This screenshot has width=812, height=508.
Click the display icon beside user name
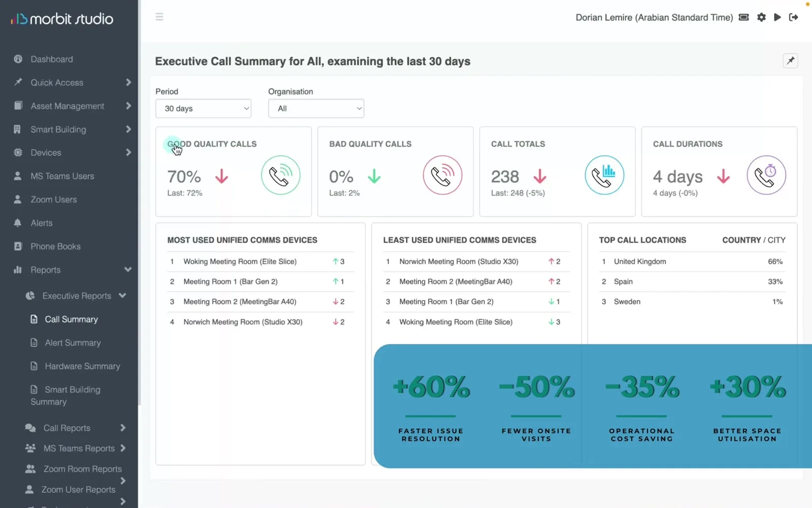coord(743,17)
